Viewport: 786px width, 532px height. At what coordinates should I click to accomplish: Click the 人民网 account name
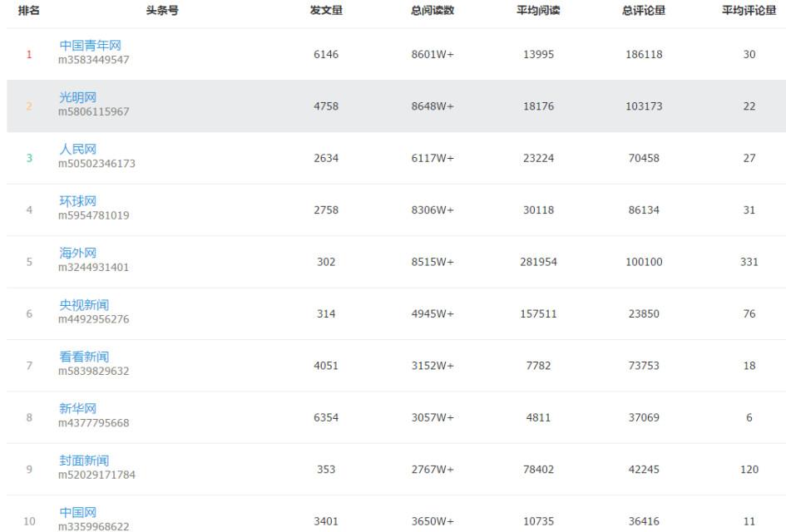77,150
